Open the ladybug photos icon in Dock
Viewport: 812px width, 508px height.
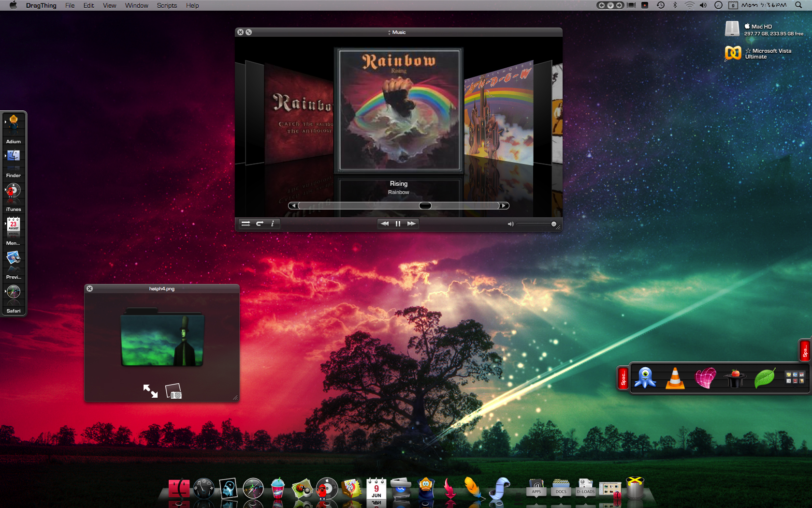point(303,489)
